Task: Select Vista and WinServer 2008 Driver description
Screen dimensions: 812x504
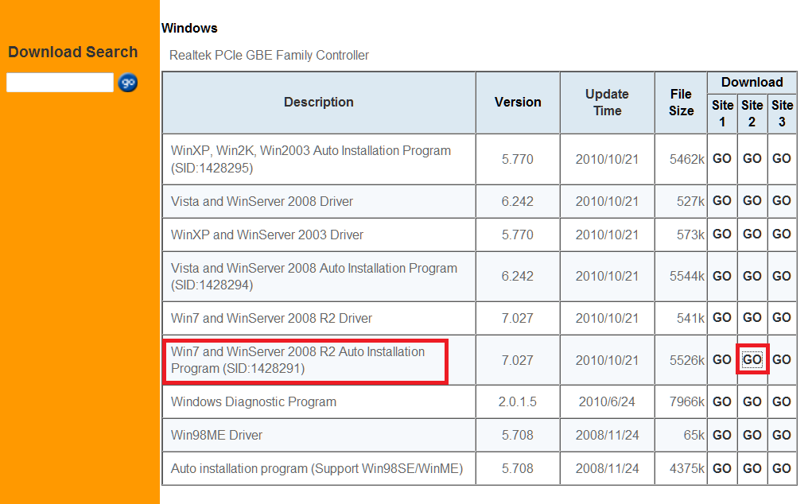Action: (262, 201)
